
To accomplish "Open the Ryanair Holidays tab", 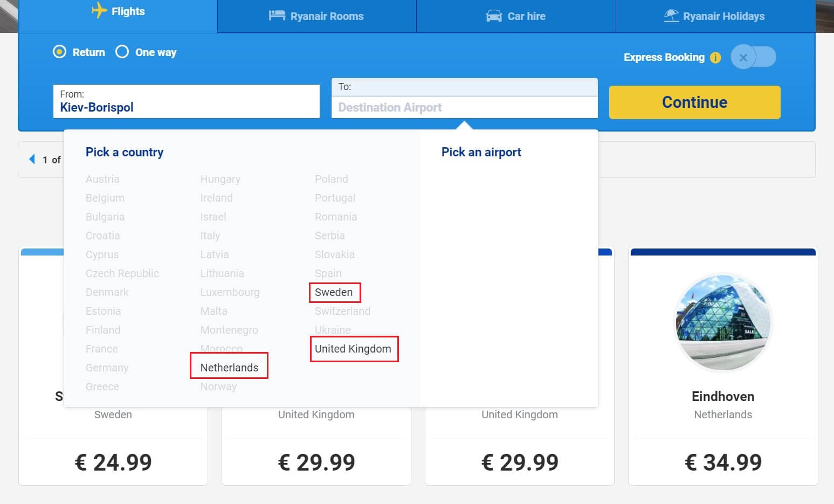I will click(715, 16).
